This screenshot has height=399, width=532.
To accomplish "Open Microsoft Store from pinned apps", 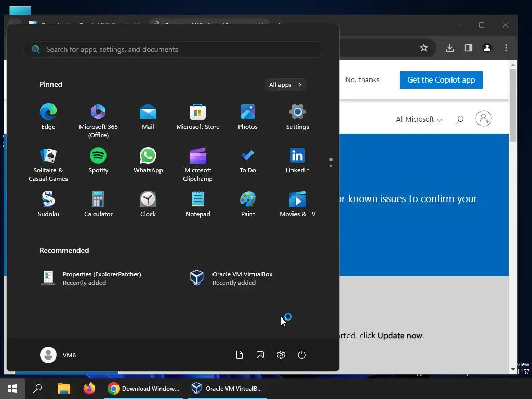I will coord(198,117).
